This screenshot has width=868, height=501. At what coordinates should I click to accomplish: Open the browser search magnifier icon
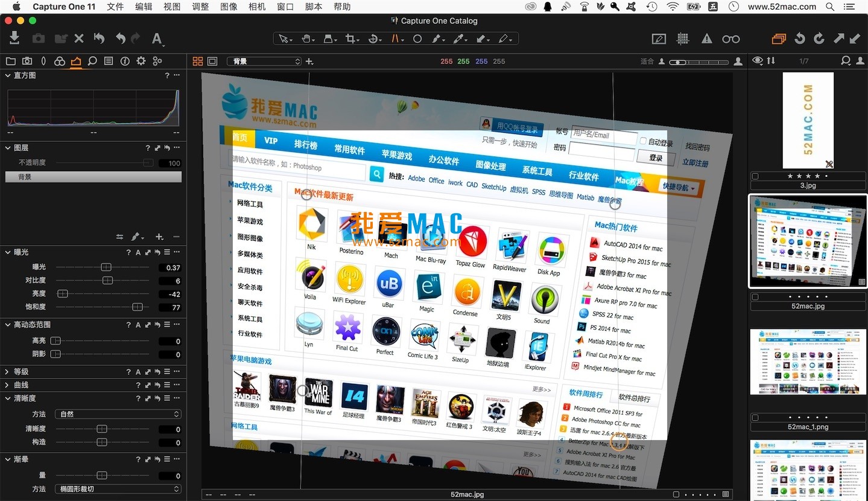pos(846,61)
